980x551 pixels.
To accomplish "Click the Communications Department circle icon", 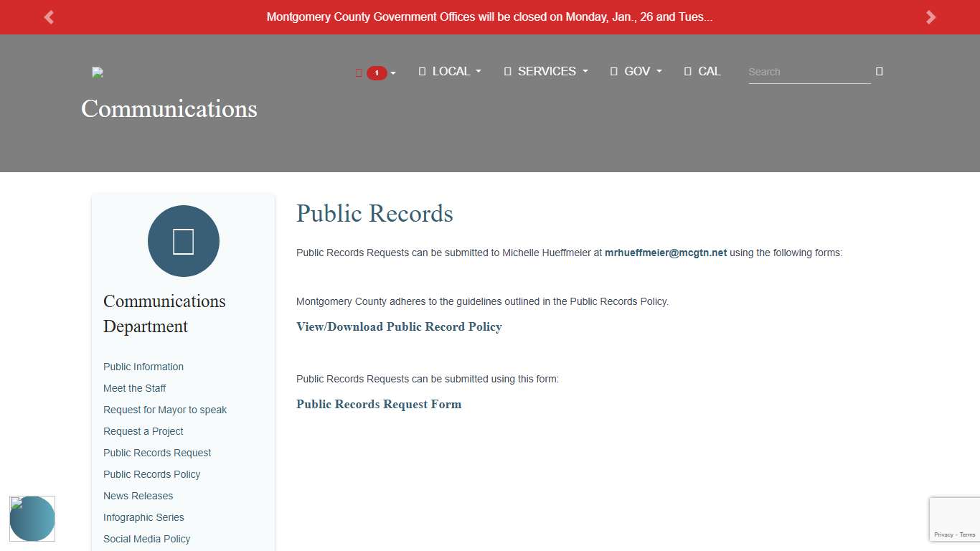I will tap(184, 241).
